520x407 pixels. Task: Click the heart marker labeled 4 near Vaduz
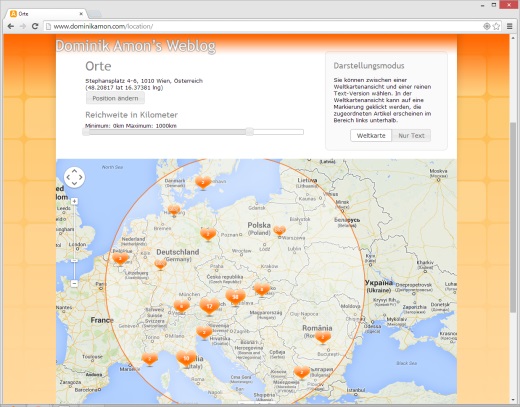182,306
